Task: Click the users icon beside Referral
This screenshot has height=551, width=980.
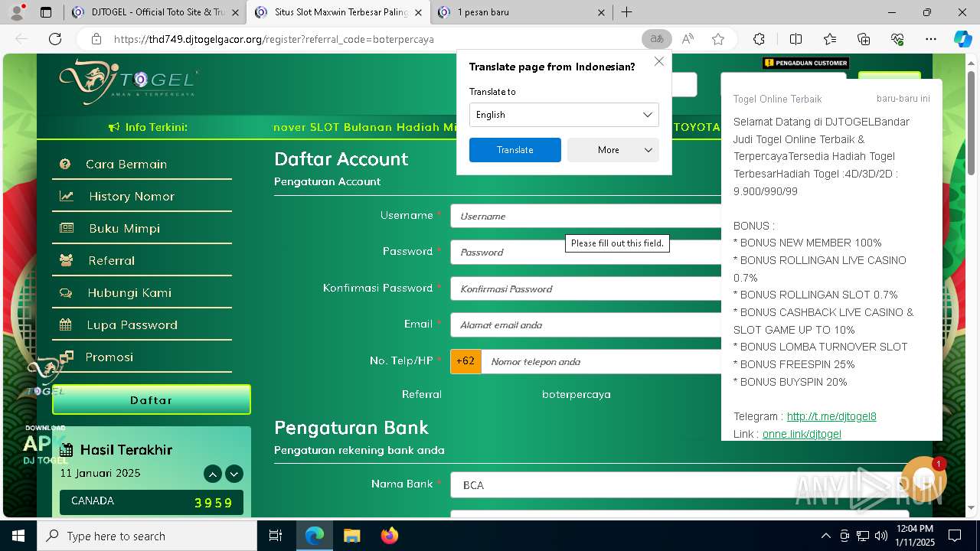Action: pyautogui.click(x=67, y=260)
